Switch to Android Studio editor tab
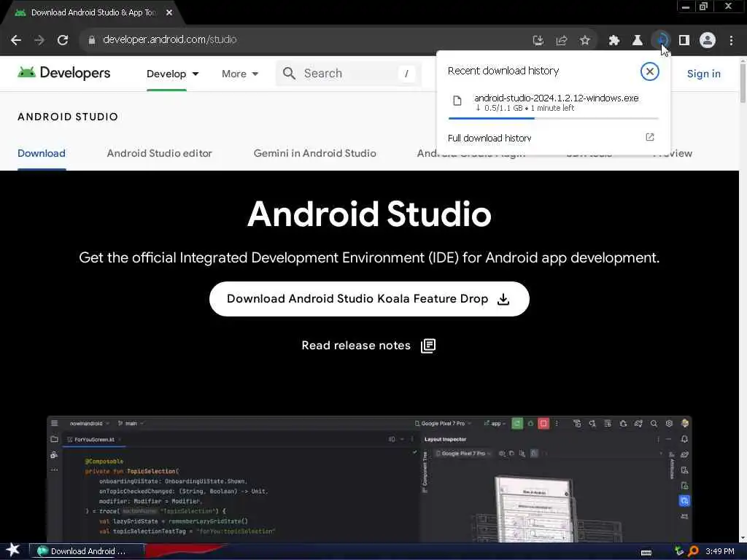 point(159,153)
